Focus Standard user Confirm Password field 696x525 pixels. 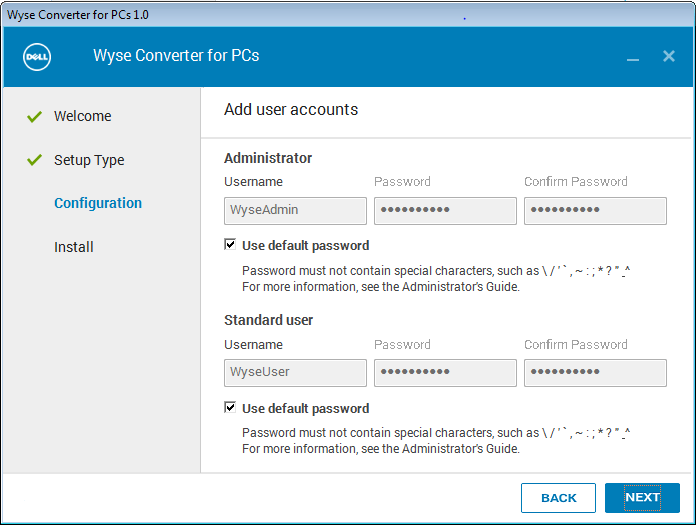pyautogui.click(x=595, y=373)
